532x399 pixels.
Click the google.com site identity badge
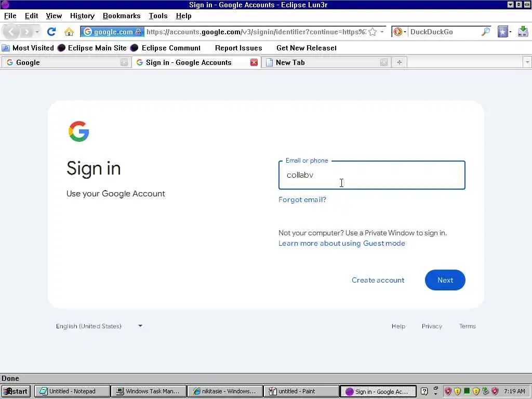pyautogui.click(x=112, y=32)
